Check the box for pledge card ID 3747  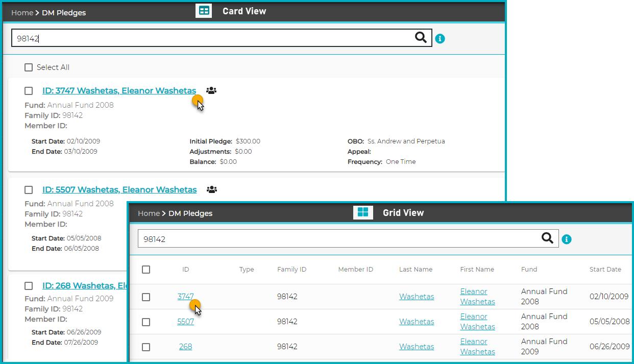(x=29, y=91)
